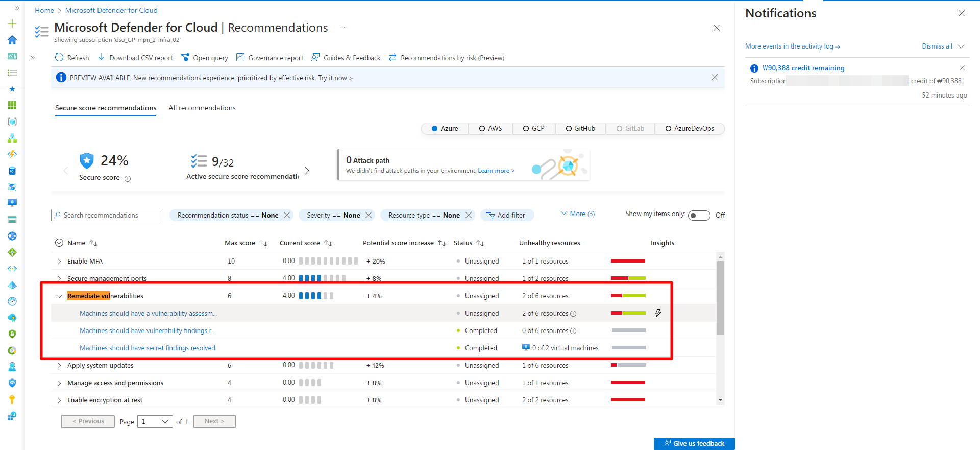Open the Governance report
The width and height of the screenshot is (980, 450).
coord(270,58)
